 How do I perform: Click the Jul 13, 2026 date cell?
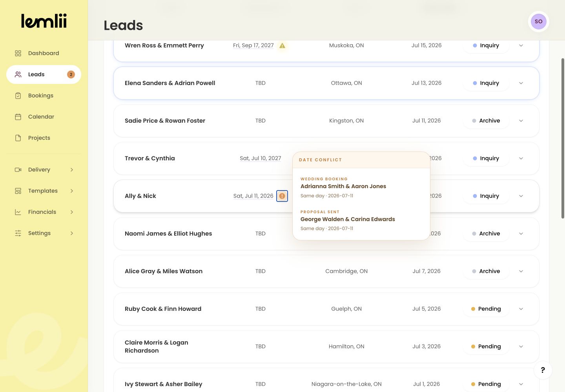pos(426,83)
